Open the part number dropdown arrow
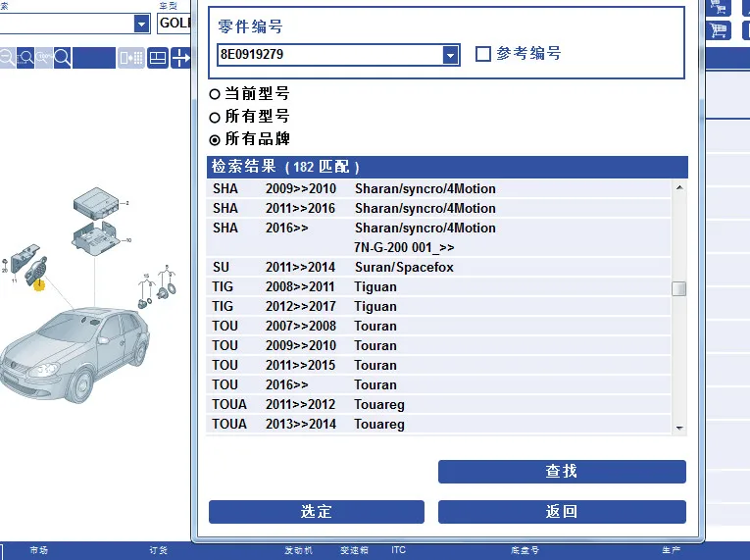The image size is (750, 560). tap(451, 55)
